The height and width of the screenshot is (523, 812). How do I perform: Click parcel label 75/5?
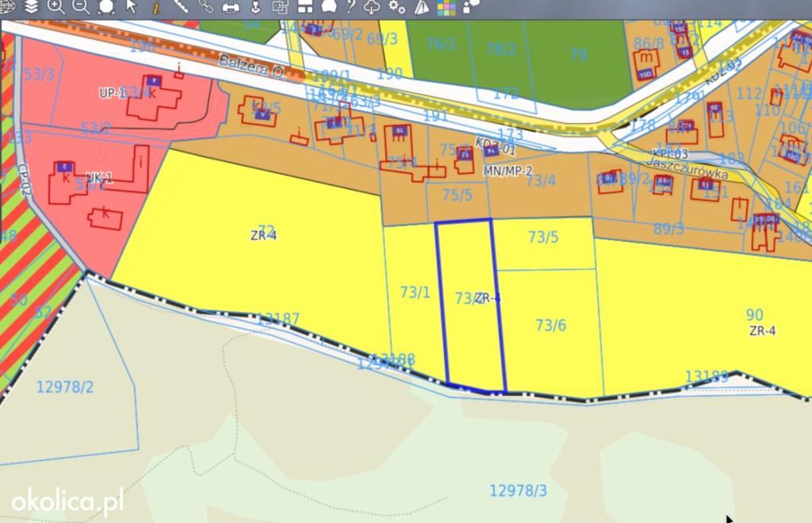pyautogui.click(x=458, y=195)
